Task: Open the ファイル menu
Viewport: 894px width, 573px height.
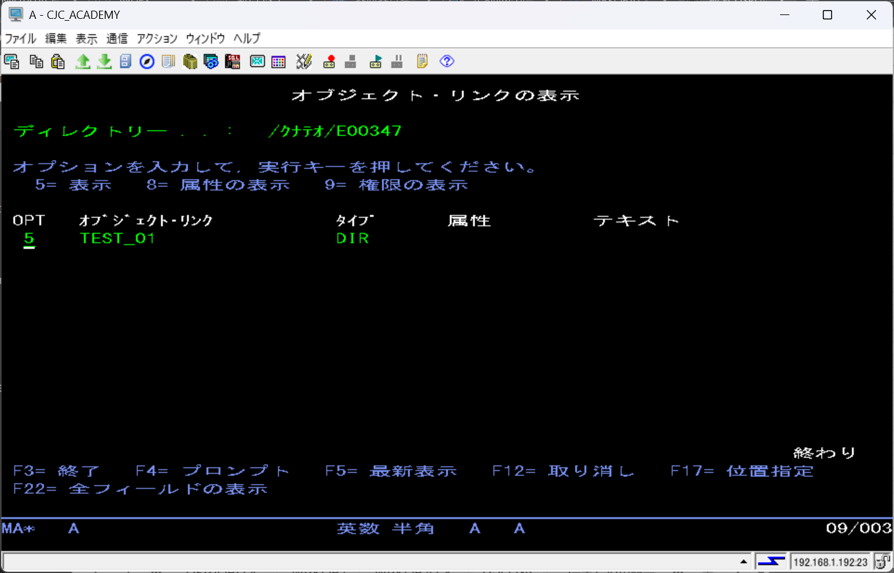Action: click(21, 39)
